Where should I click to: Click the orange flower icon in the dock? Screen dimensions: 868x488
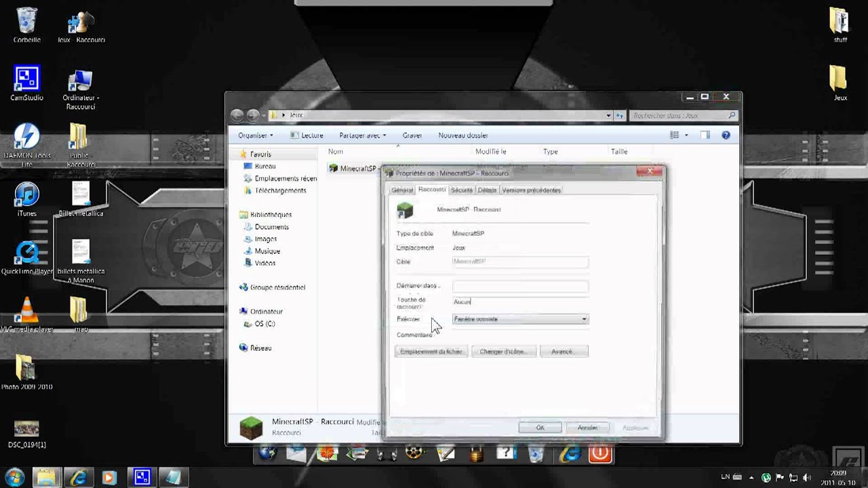click(x=327, y=453)
